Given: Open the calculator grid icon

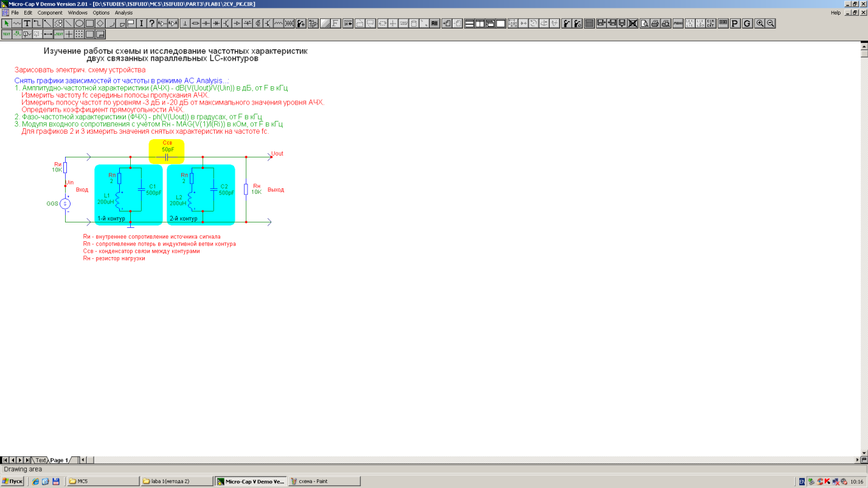Looking at the screenshot, I should 589,24.
